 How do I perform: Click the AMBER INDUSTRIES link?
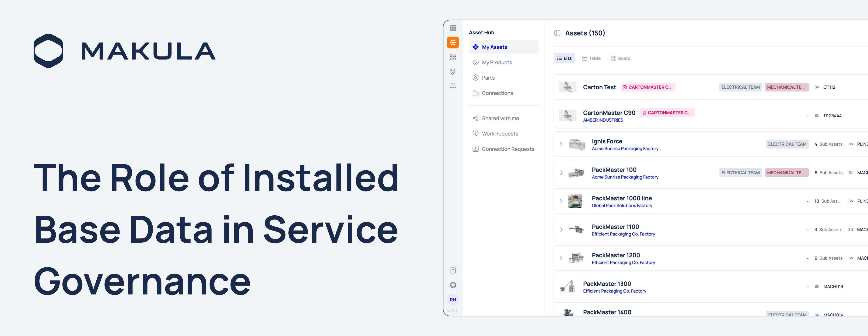click(x=603, y=120)
